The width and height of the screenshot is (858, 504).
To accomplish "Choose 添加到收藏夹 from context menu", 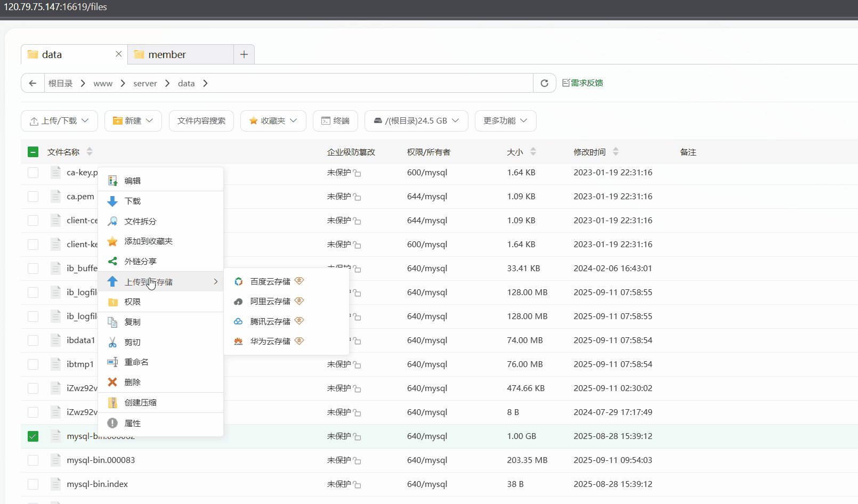I will click(160, 241).
